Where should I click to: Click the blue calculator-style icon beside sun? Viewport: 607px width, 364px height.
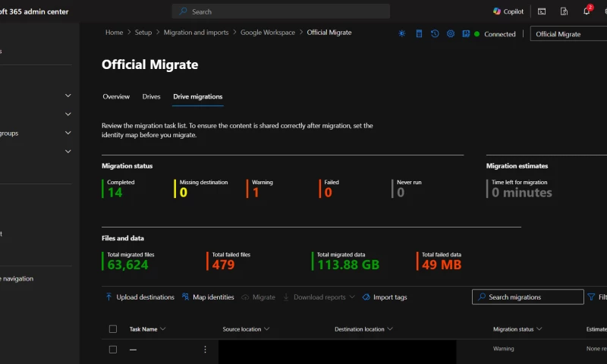(419, 33)
